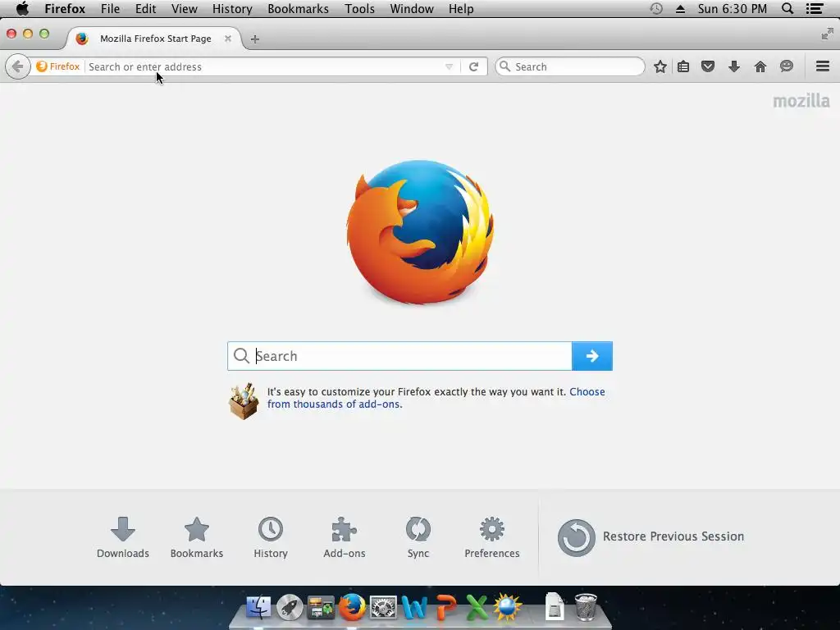The width and height of the screenshot is (840, 630).
Task: Open Finder from the Dock
Action: point(258,608)
